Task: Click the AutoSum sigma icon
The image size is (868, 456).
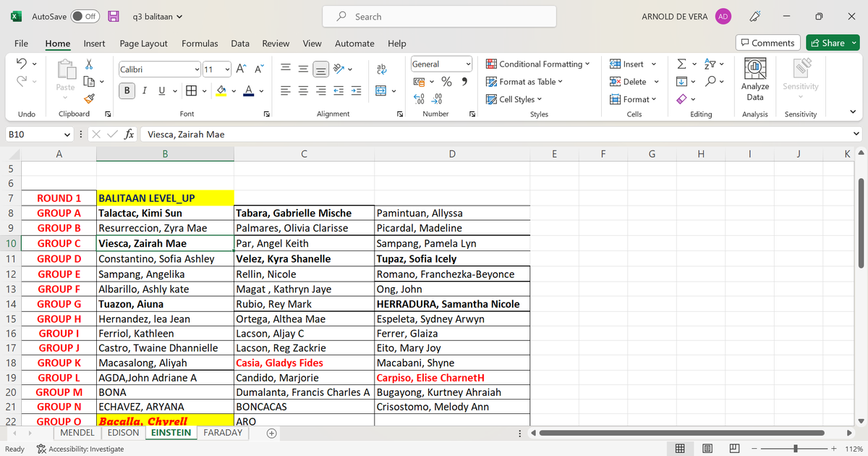Action: click(x=681, y=64)
